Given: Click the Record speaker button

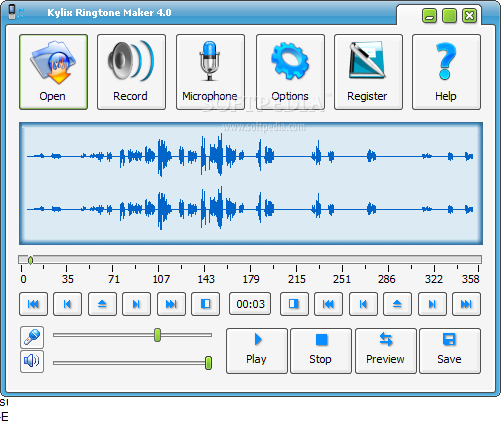Looking at the screenshot, I should coord(131,72).
